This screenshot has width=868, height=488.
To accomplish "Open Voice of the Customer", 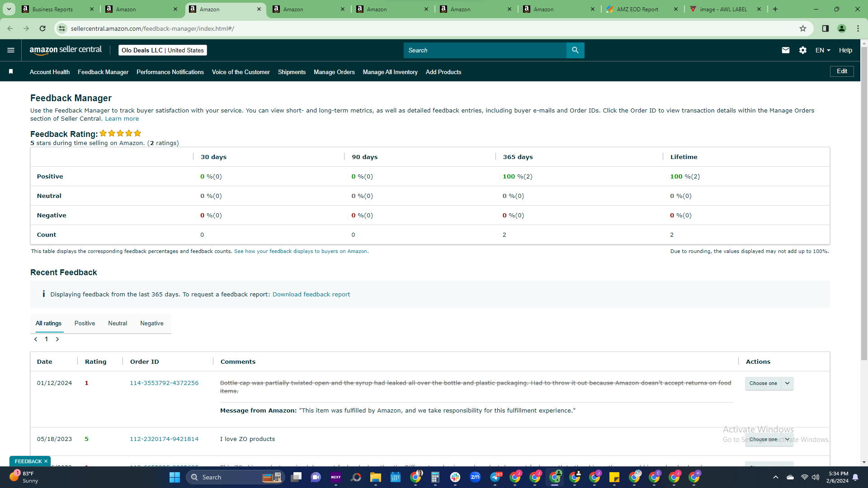I will (241, 72).
